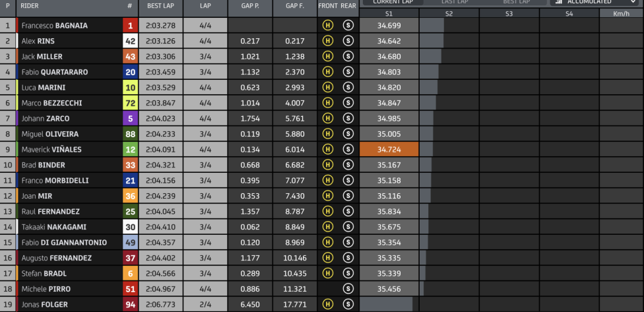Screen dimensions: 644x312
Task: Click Miller's front tyre H icon
Action: click(328, 56)
